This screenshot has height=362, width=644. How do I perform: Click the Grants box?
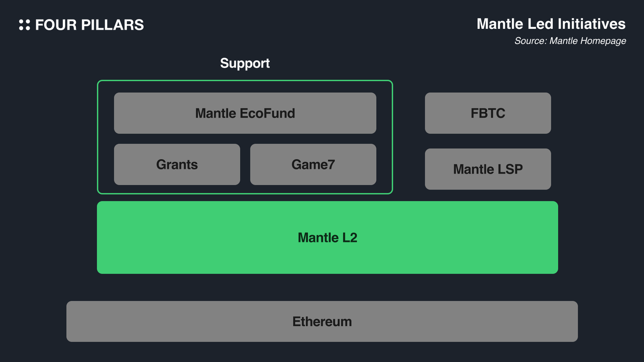pos(177,165)
